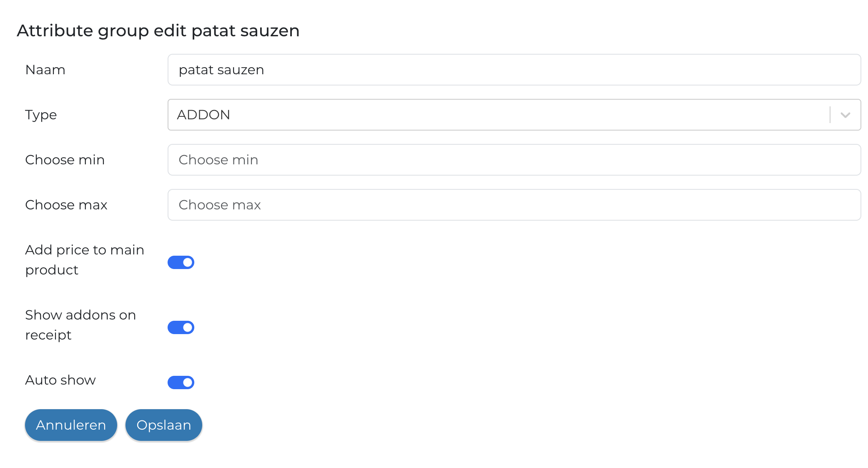This screenshot has width=868, height=468.
Task: Click the Opslaan button to save
Action: (x=163, y=425)
